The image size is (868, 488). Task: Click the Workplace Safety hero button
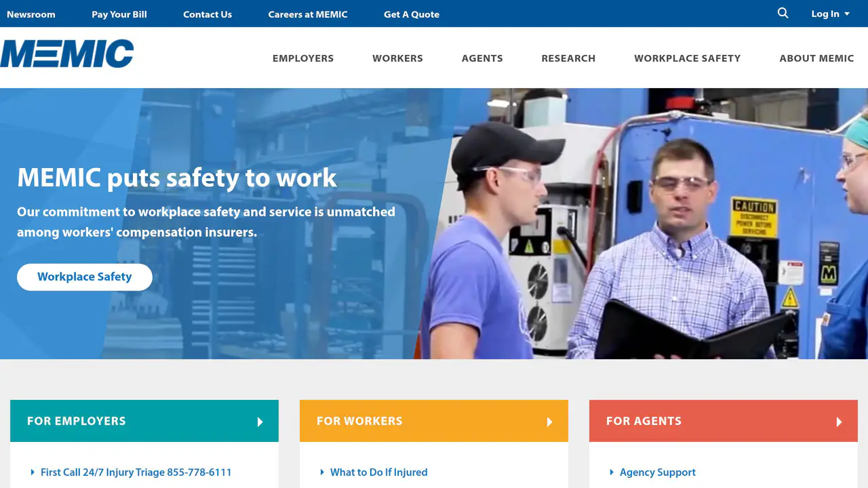[x=85, y=277]
